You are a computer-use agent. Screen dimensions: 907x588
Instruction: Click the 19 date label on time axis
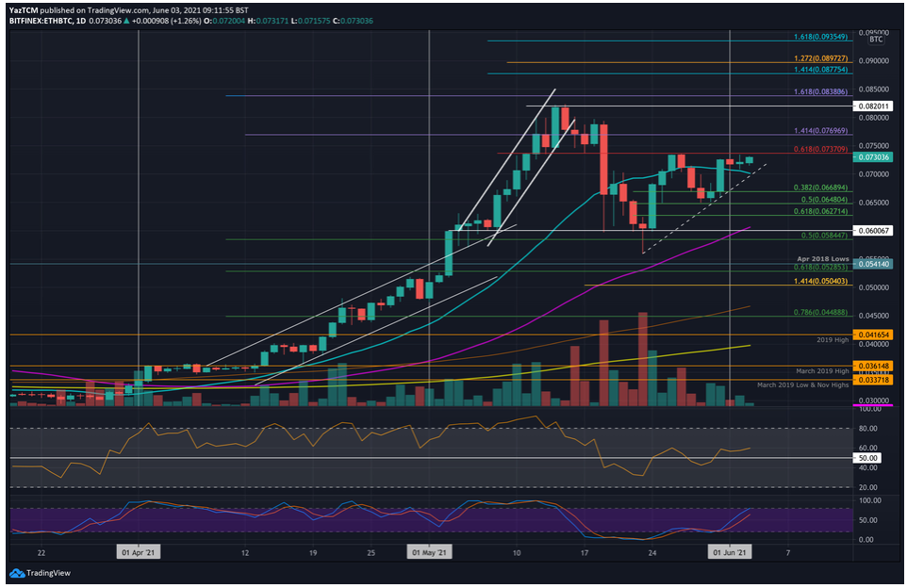tap(313, 553)
